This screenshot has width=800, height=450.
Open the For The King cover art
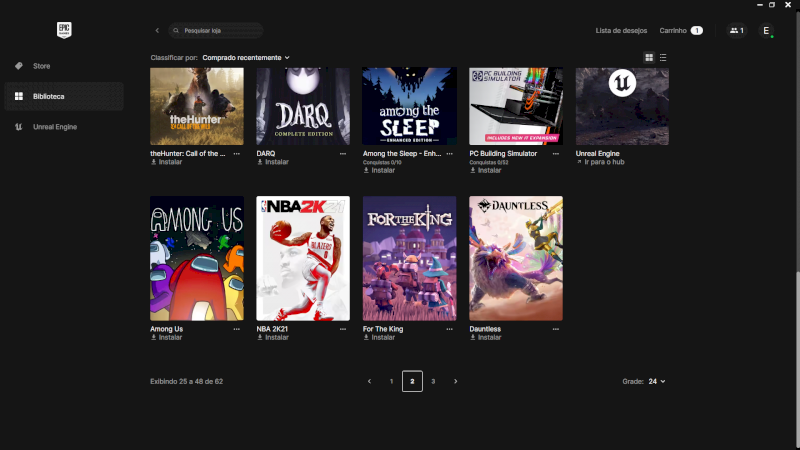(x=410, y=258)
